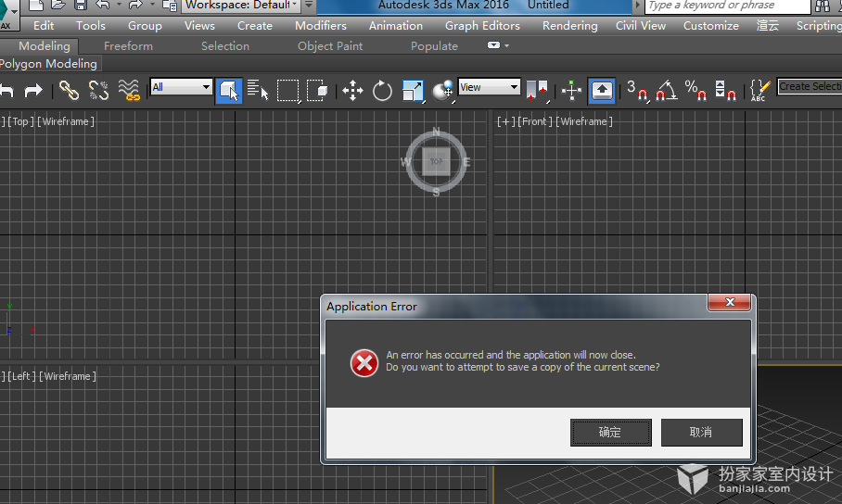Expand the InfoCenter search arrow

tap(637, 6)
